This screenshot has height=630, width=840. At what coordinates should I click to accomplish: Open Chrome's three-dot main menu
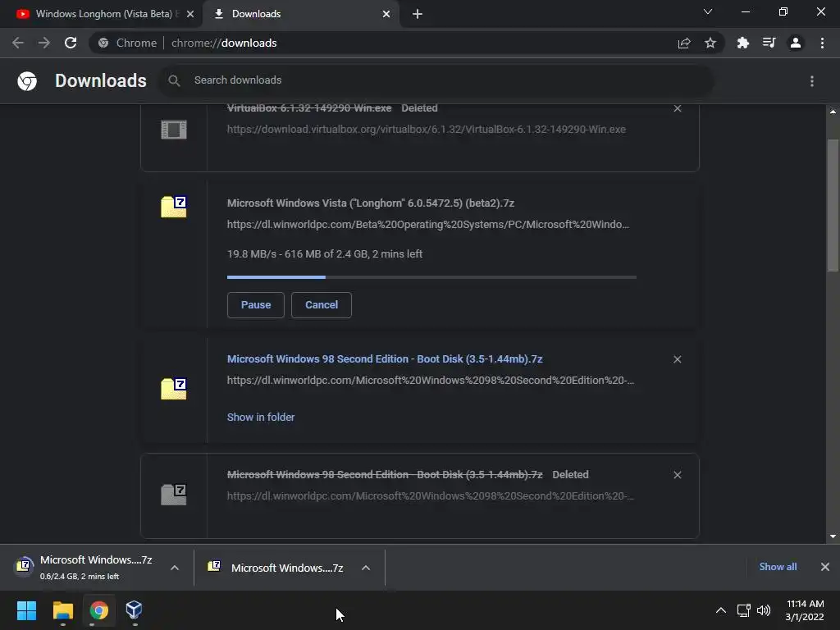pos(822,43)
